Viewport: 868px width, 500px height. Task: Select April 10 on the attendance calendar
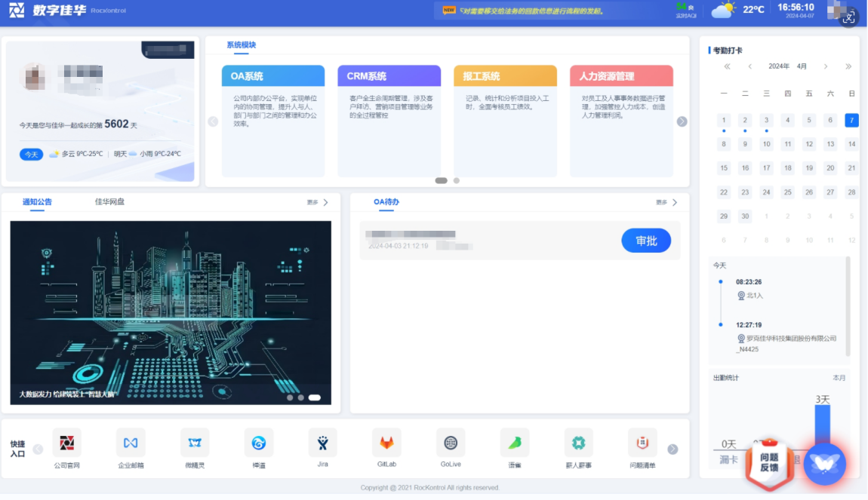pos(766,144)
